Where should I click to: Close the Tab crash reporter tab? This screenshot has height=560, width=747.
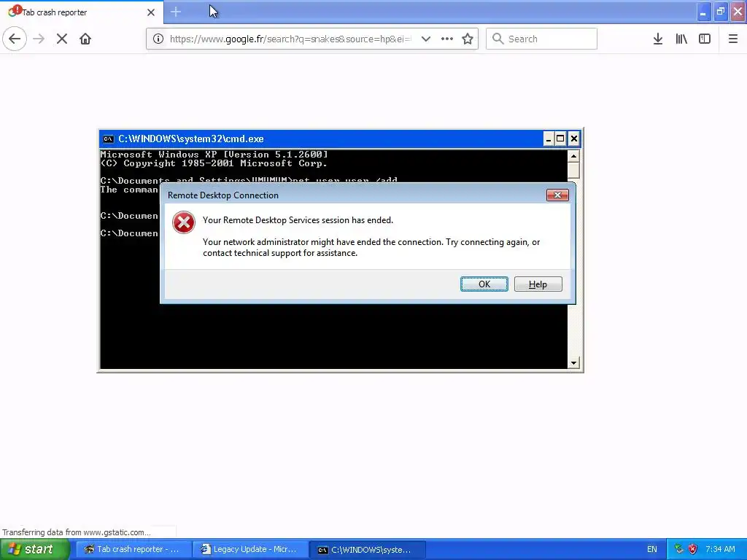point(151,12)
